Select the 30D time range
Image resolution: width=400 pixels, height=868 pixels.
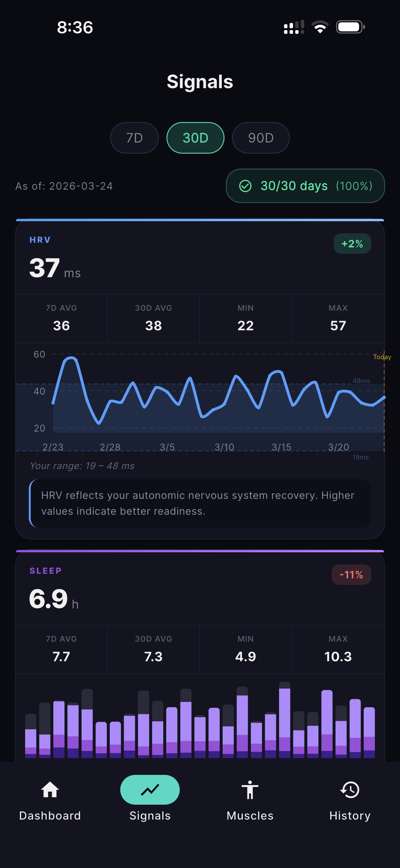195,138
